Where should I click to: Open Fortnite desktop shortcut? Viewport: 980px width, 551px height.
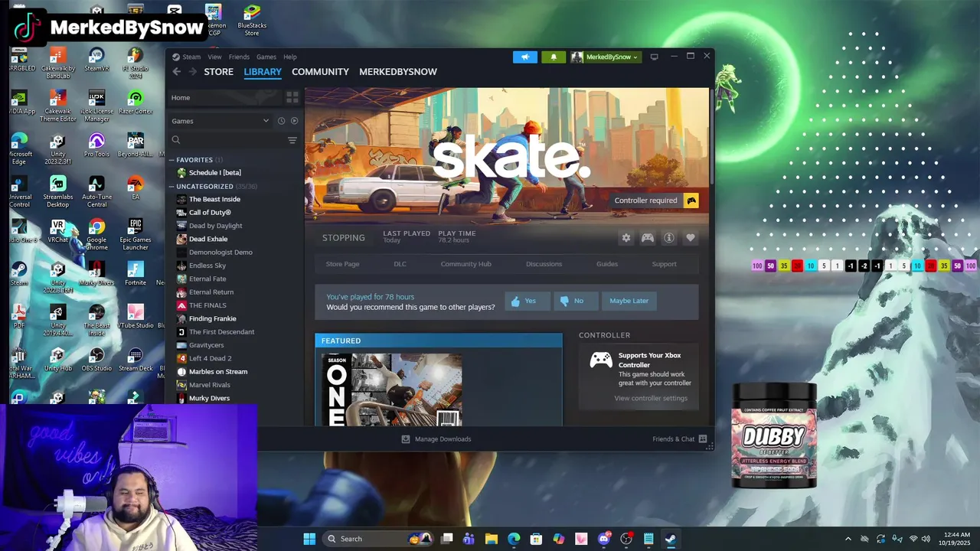click(x=136, y=273)
